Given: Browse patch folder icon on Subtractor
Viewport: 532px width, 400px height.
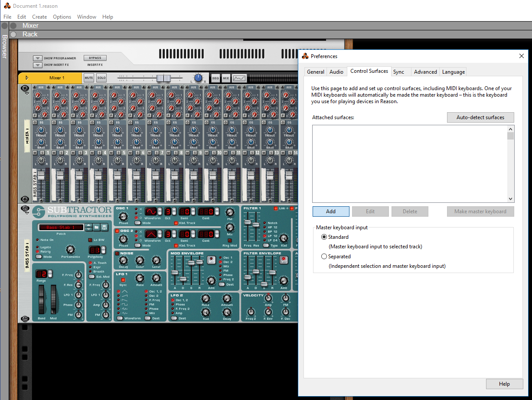Looking at the screenshot, I should [97, 227].
